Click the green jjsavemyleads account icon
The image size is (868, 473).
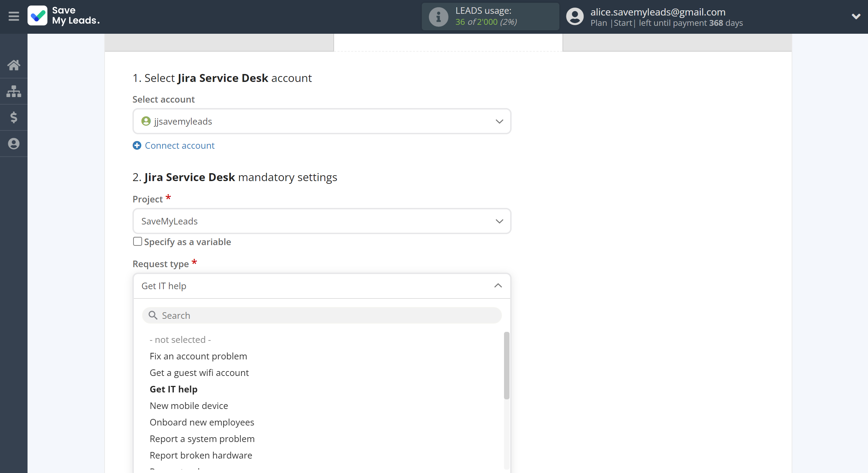146,121
